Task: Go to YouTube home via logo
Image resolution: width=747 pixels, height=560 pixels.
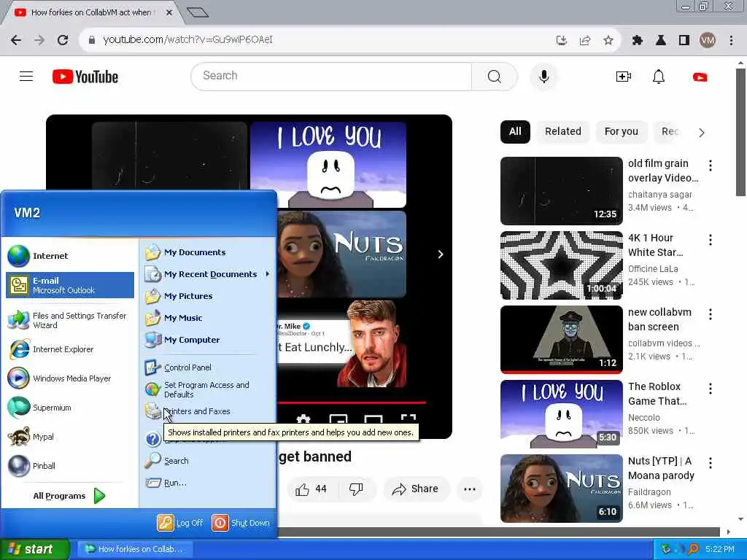Action: point(85,77)
